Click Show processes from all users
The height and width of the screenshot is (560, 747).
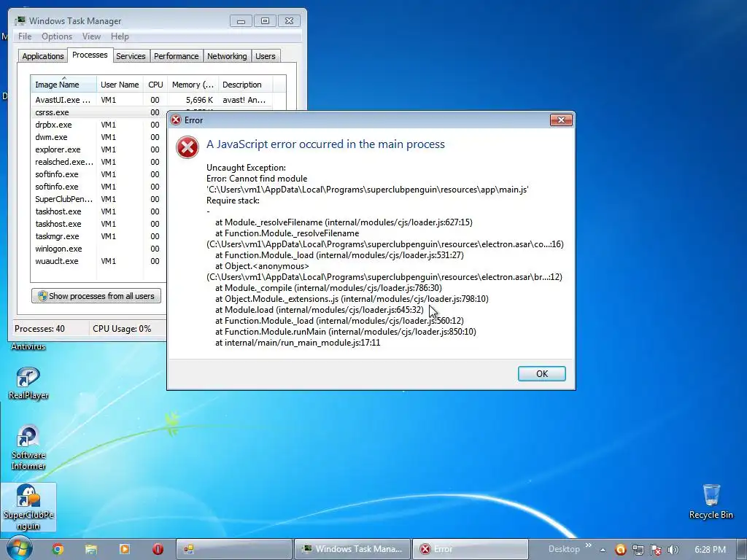coord(96,296)
